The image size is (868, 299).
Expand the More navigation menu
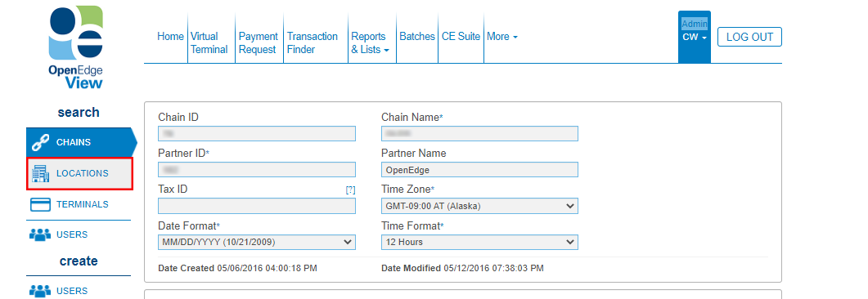coord(502,37)
